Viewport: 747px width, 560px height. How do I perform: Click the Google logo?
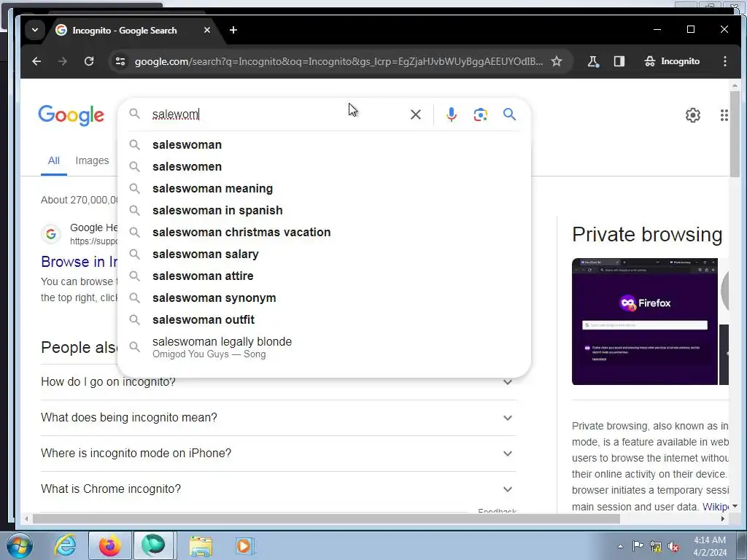(x=71, y=115)
